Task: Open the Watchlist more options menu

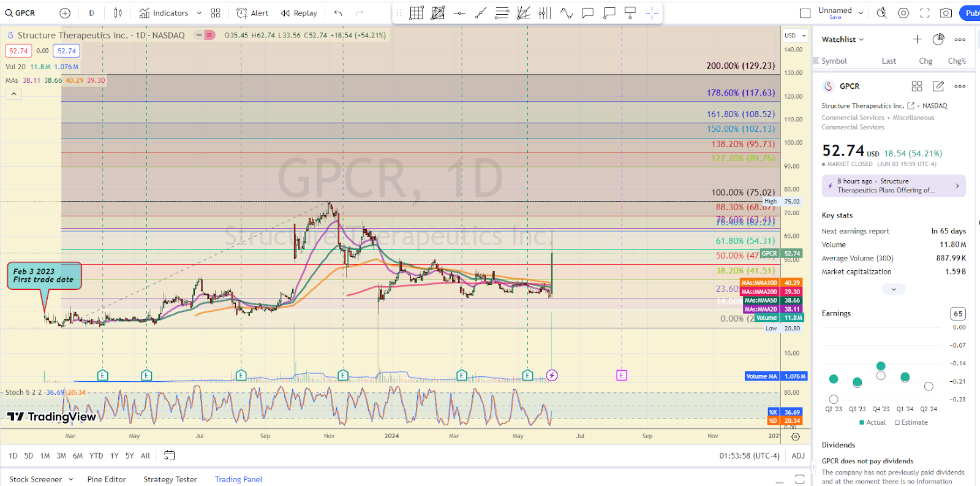Action: [960, 39]
